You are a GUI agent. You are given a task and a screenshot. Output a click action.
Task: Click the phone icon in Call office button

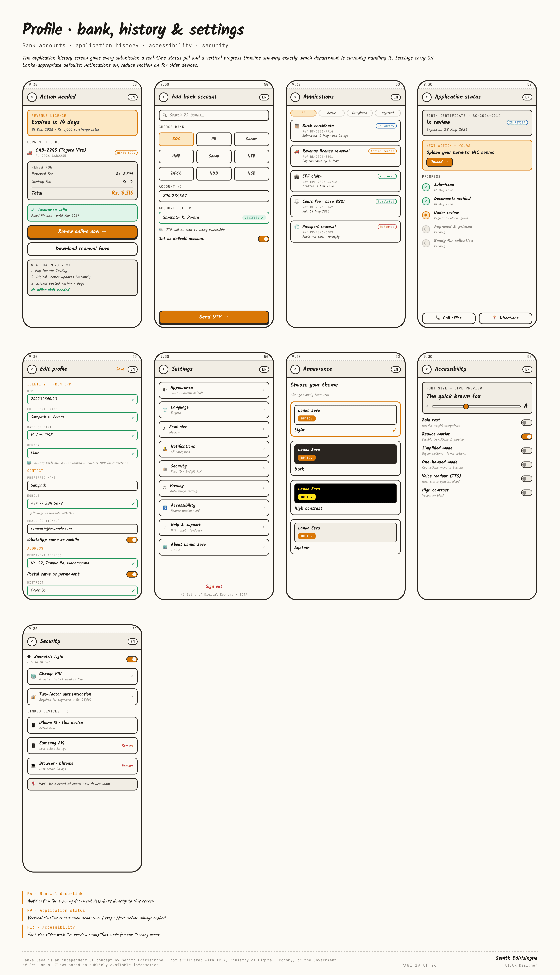pyautogui.click(x=438, y=318)
